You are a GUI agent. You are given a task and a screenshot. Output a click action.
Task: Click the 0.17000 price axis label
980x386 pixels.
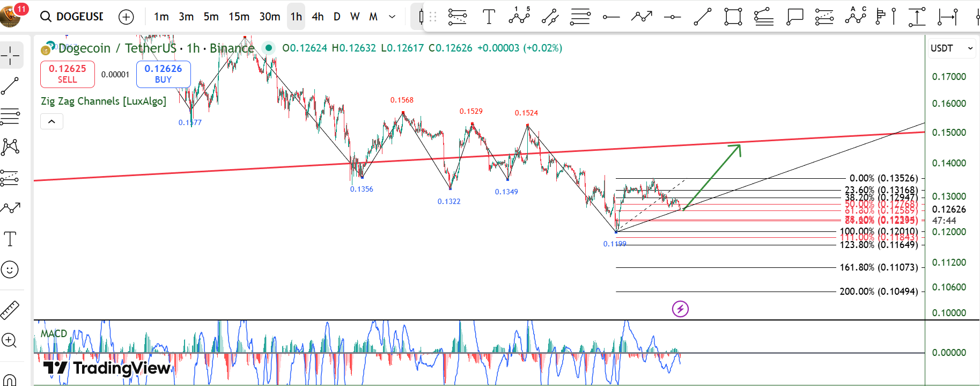pos(949,77)
